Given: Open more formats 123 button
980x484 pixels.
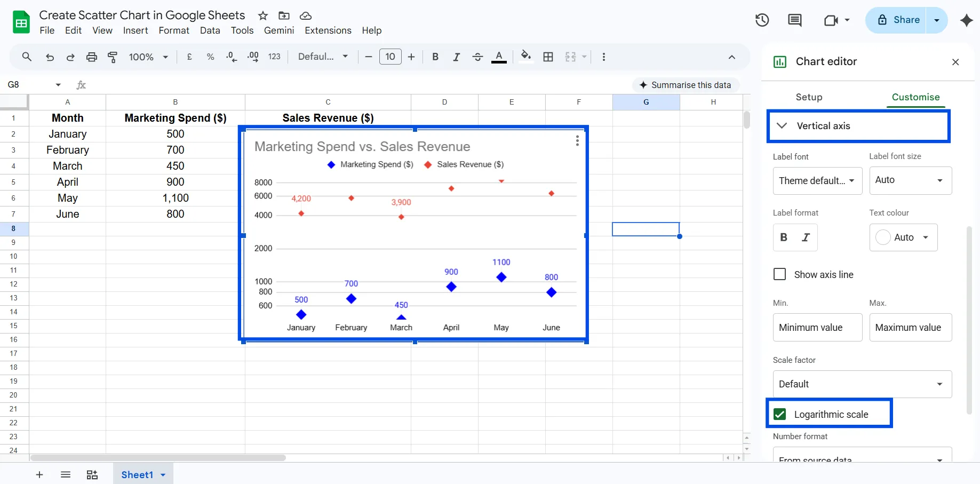Looking at the screenshot, I should tap(274, 57).
